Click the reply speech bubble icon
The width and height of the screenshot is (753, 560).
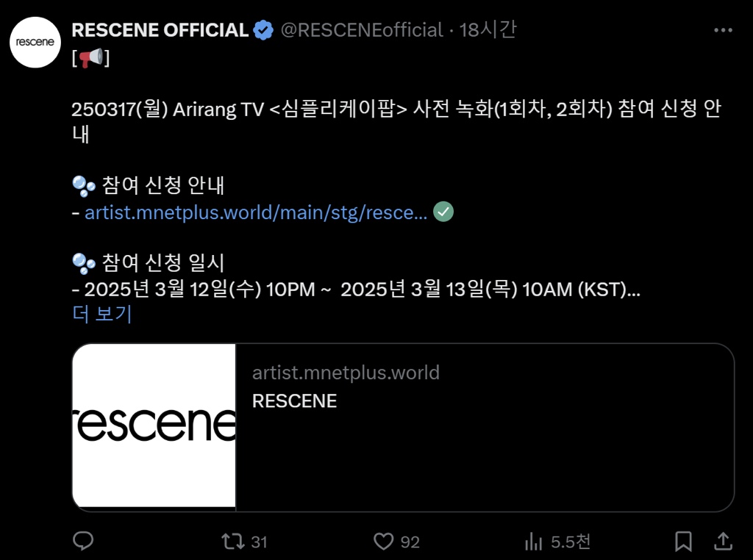pos(83,542)
